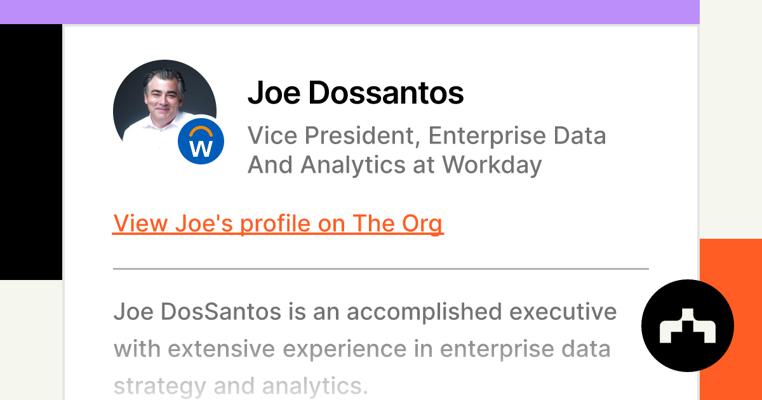Screen dimensions: 762x400
Task: Click the 'Vice President, Enterprise Data' title line
Action: tap(426, 135)
